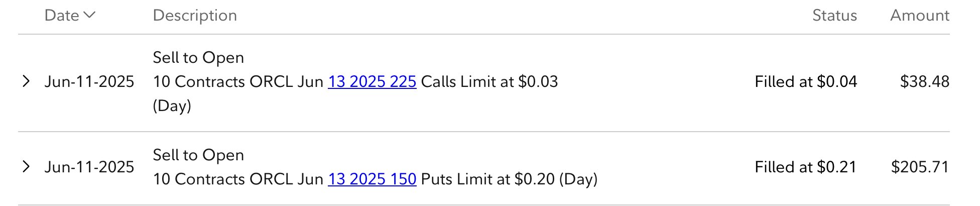The width and height of the screenshot is (980, 206).
Task: Click the 'Filled at $0.21' status
Action: pyautogui.click(x=806, y=167)
